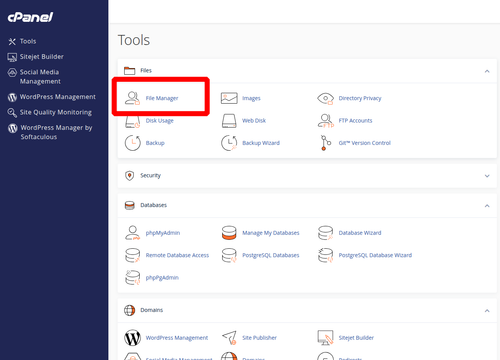
Task: Click the PostgreSQL Database Wizard icon
Action: [x=325, y=255]
